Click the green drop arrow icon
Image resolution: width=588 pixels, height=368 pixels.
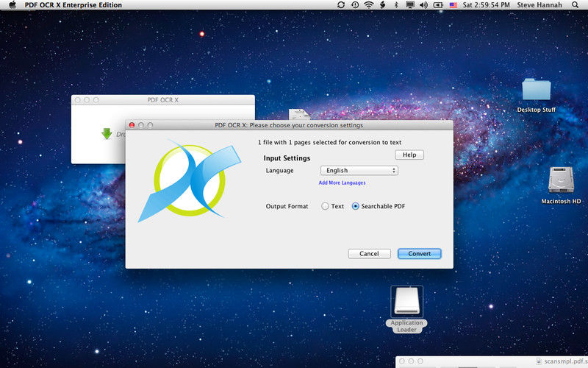[x=107, y=134]
